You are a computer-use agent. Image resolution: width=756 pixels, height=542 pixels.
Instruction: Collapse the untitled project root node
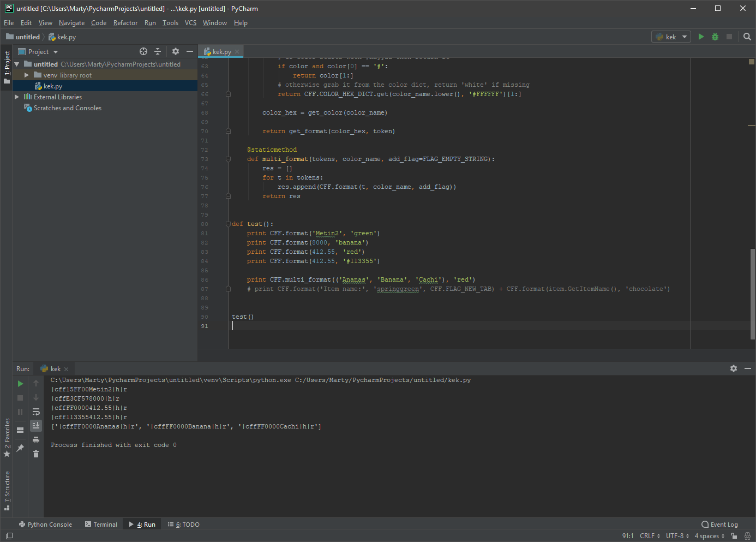coord(16,64)
